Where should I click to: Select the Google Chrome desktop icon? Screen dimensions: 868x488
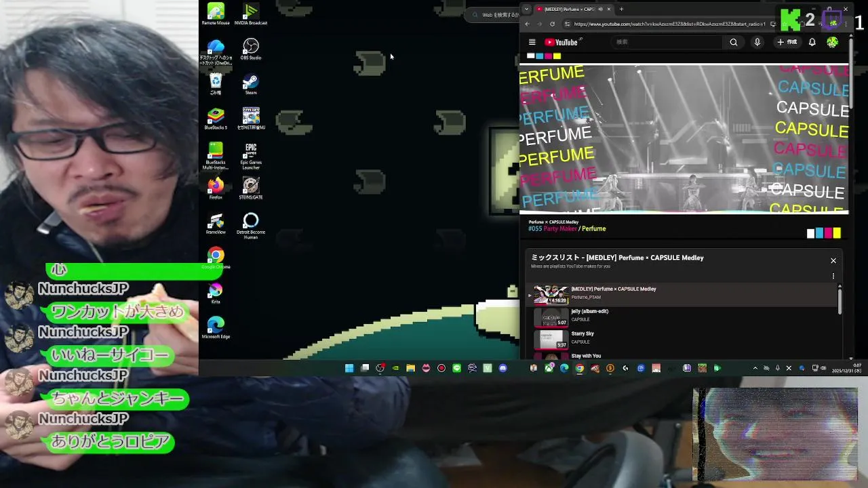click(x=216, y=258)
